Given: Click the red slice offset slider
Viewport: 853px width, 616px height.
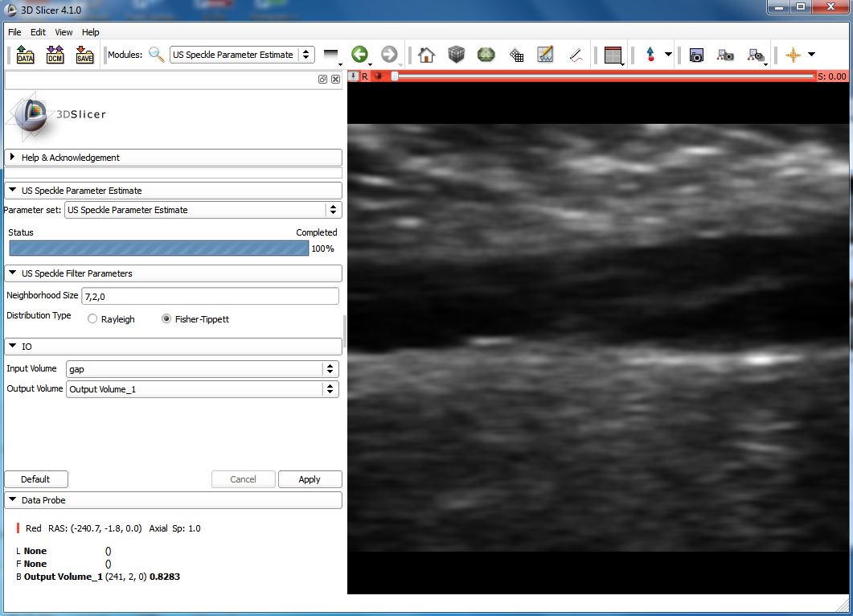Looking at the screenshot, I should pos(603,76).
